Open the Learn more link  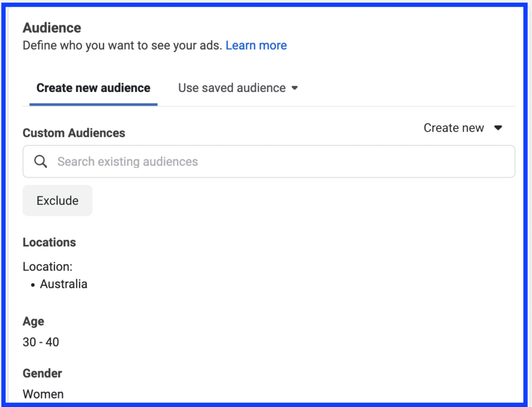[x=256, y=45]
